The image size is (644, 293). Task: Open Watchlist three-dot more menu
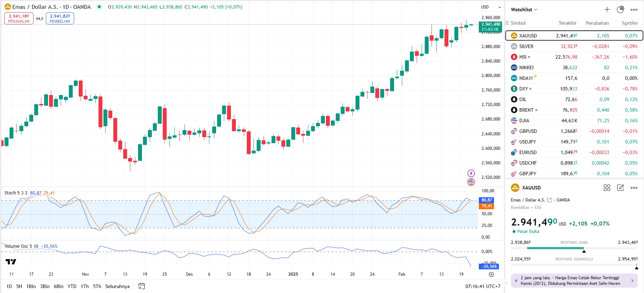(634, 10)
